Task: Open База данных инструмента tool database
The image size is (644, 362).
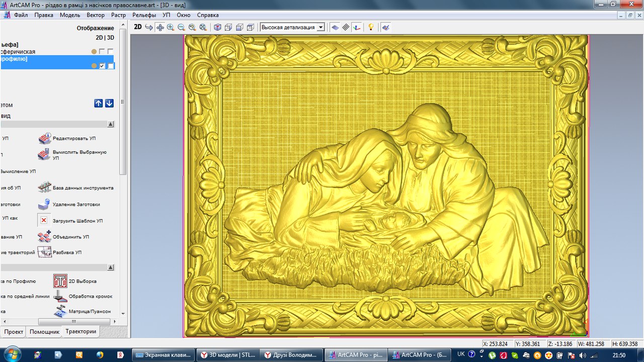Action: [x=45, y=188]
